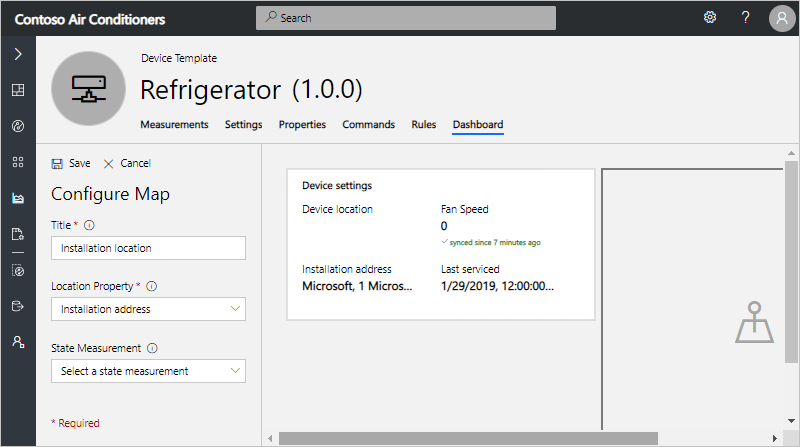Click the Installation address value Microsoft
Viewport: 800px width, 447px height.
point(357,286)
